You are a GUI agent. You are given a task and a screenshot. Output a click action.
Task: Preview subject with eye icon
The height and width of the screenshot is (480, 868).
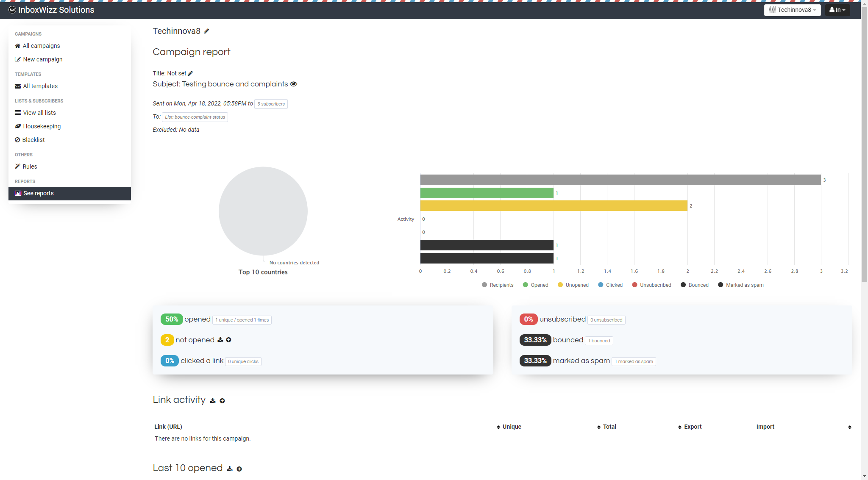[293, 84]
